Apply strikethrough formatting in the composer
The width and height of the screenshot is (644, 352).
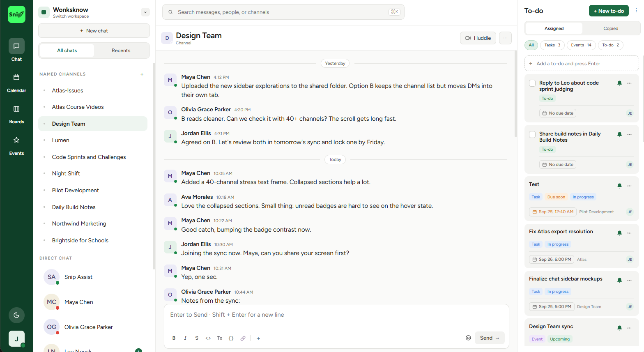coord(197,338)
